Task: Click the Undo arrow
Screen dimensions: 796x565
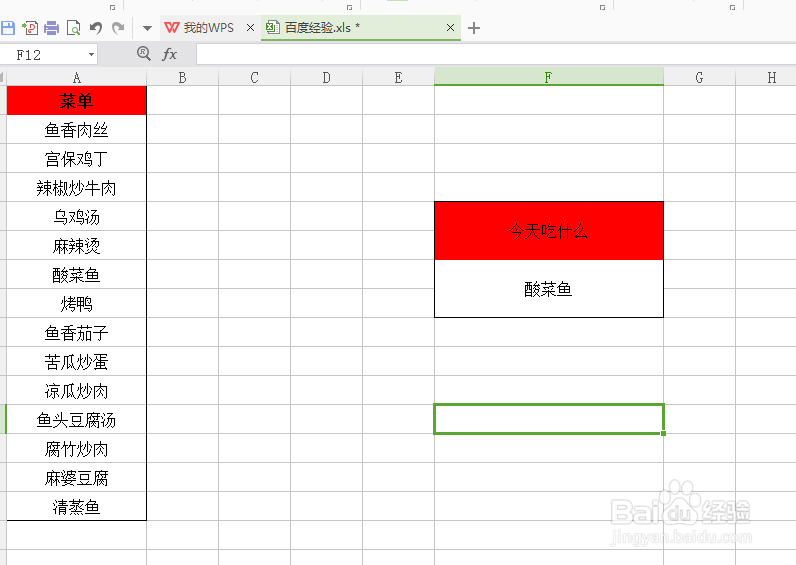Action: [96, 28]
